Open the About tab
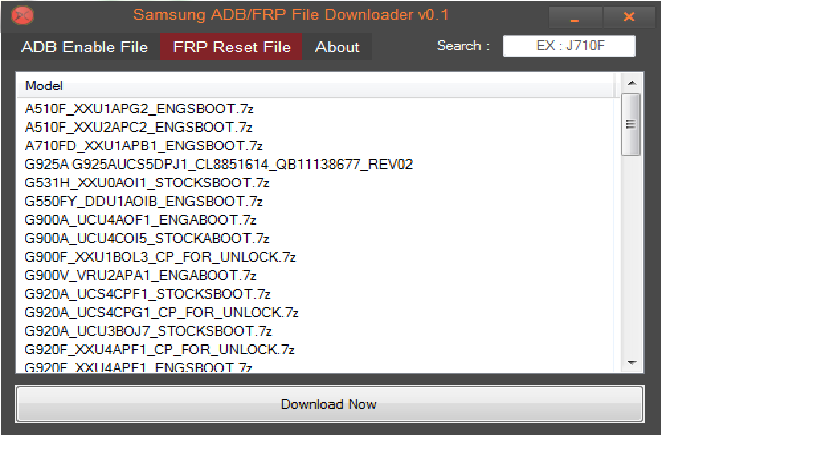This screenshot has width=819, height=460. pos(337,47)
